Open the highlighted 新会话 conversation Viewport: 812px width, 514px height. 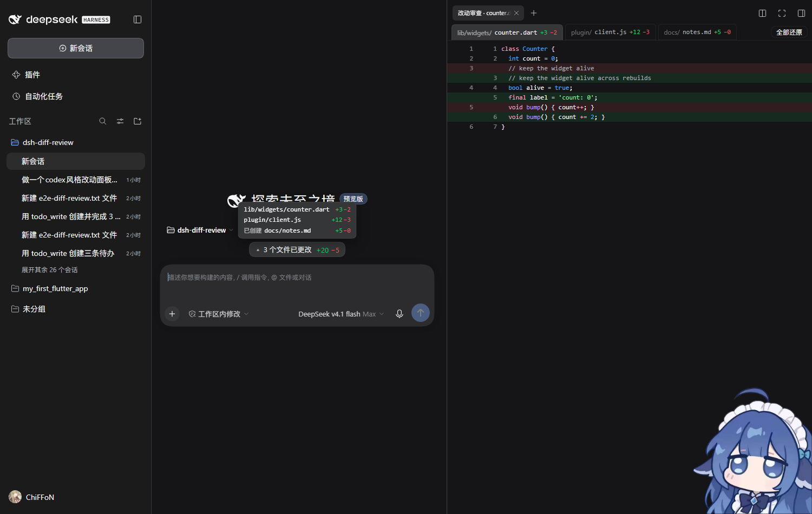(76, 161)
